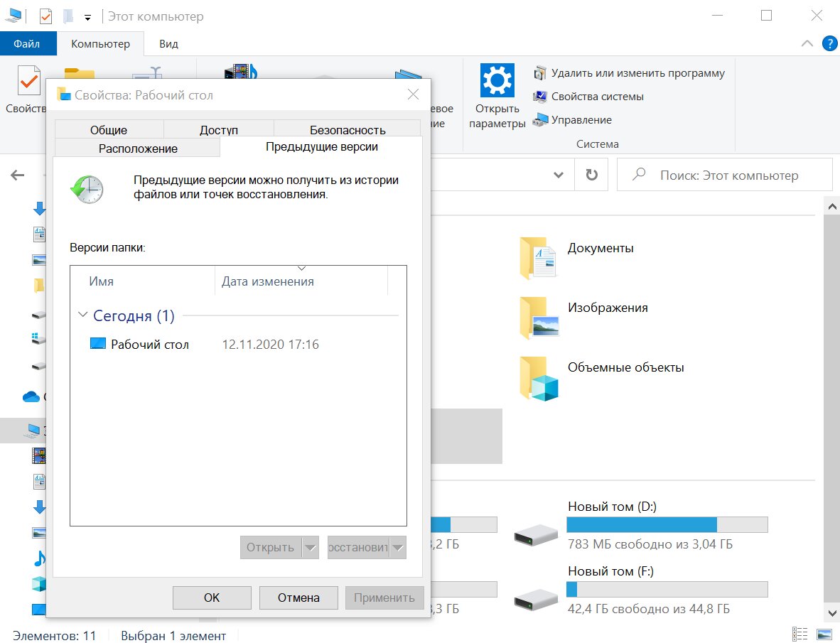840x643 pixels.
Task: Open the dropdown arrow next to Открыть
Action: point(310,548)
